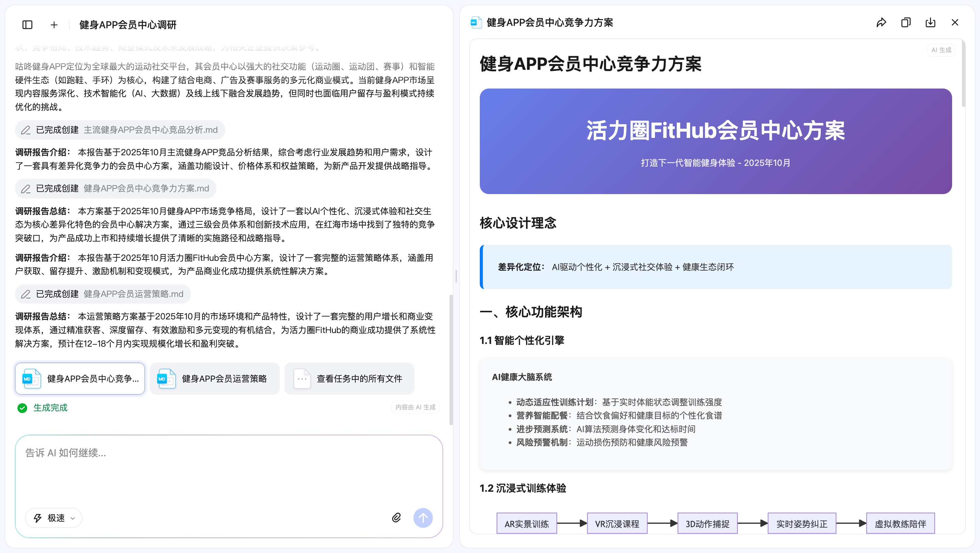Viewport: 980px width, 553px height.
Task: Close the document preview panel
Action: [955, 22]
